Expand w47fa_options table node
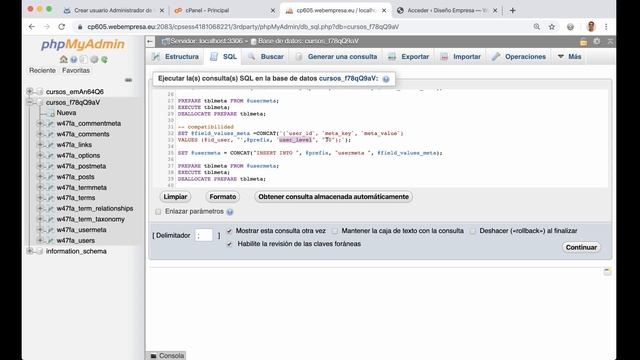Image resolution: width=640 pixels, height=360 pixels. 40,155
